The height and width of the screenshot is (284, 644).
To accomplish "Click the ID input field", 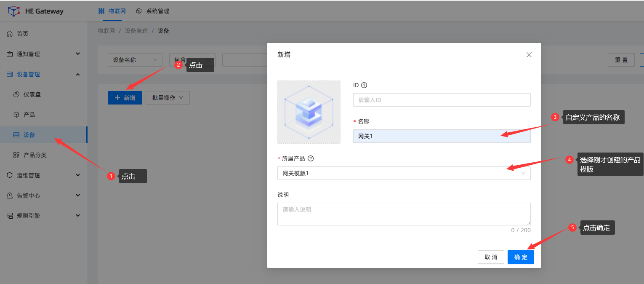I will click(x=441, y=100).
